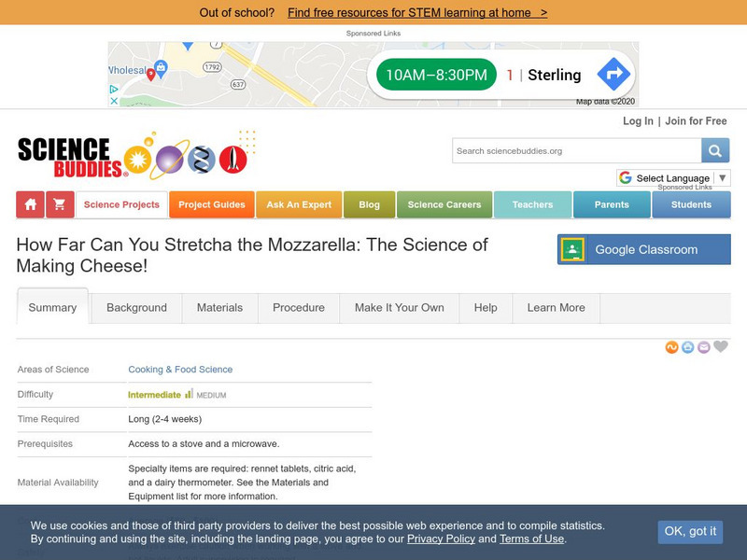
Task: Click the search magnifier button
Action: click(715, 150)
